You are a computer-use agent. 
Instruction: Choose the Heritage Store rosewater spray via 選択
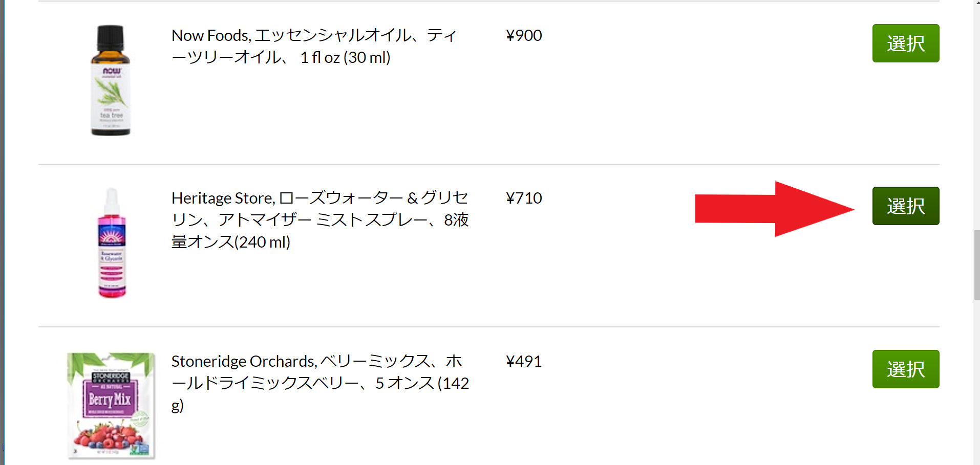906,206
